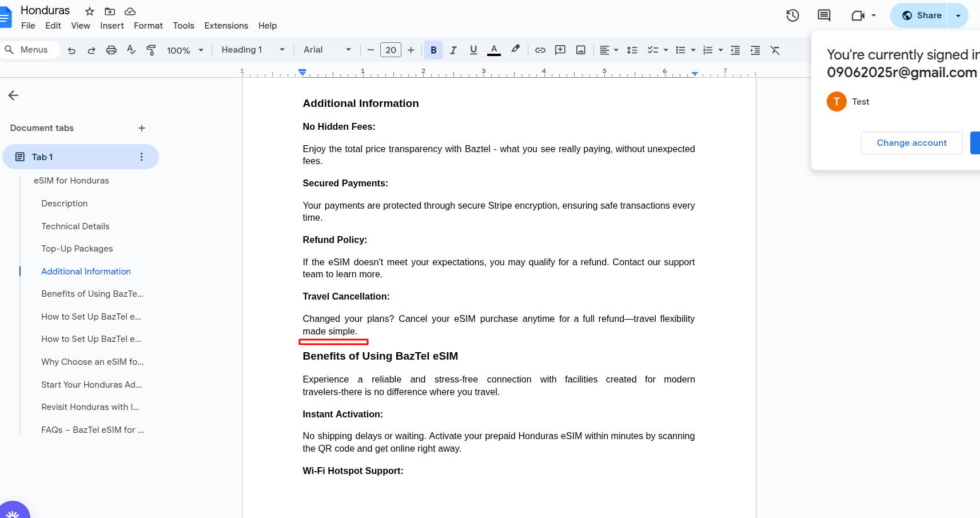Click the Change account button

911,143
